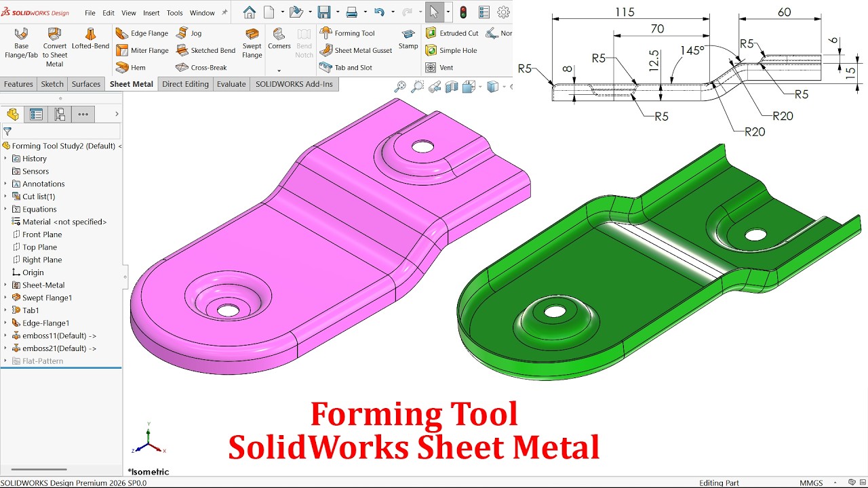This screenshot has width=868, height=488.
Task: Switch to ConfigurationManager panel tab
Action: [60, 114]
